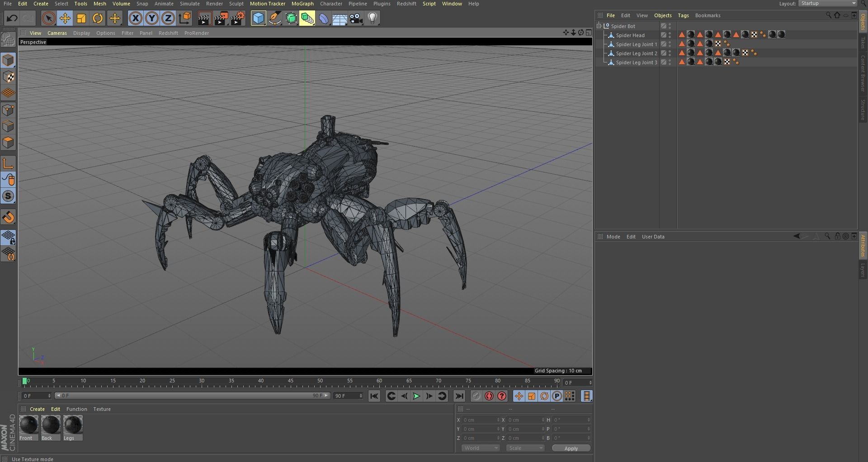Select the Back material

click(x=51, y=428)
